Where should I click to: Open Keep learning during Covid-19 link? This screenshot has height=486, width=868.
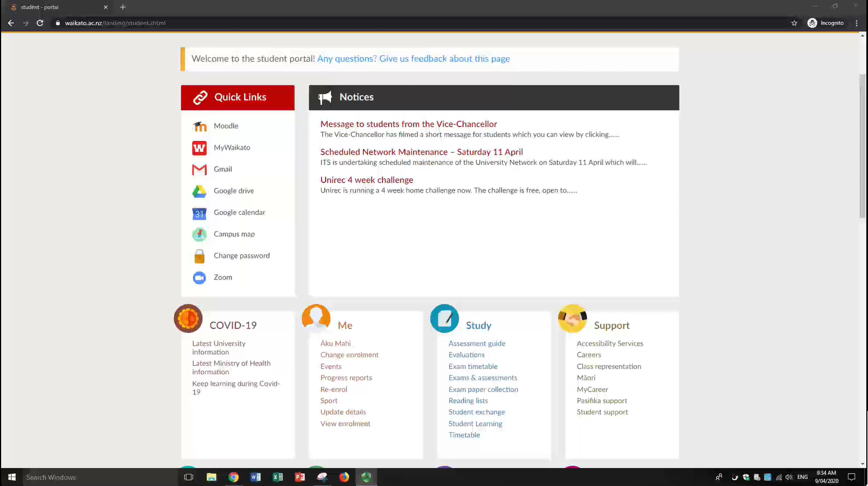(236, 387)
